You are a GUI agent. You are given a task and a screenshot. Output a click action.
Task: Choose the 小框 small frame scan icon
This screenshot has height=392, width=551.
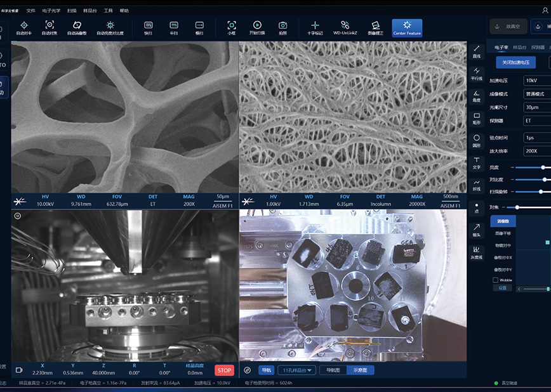click(232, 25)
